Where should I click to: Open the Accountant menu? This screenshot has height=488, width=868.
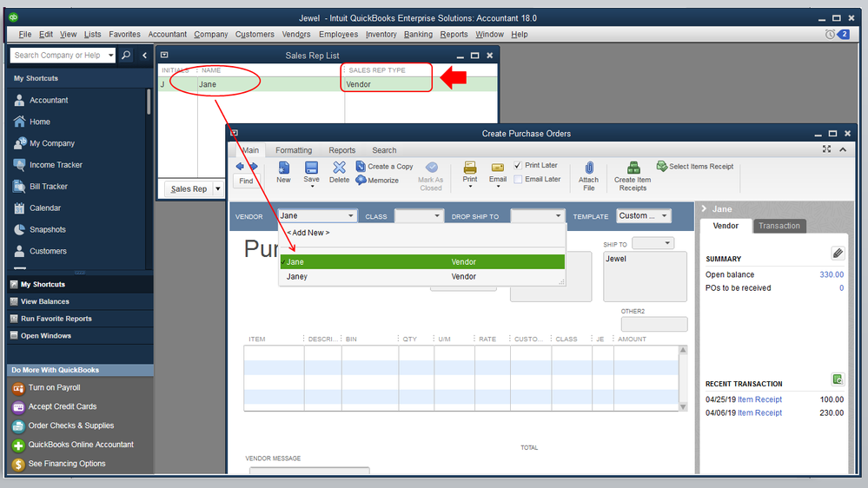pyautogui.click(x=167, y=35)
